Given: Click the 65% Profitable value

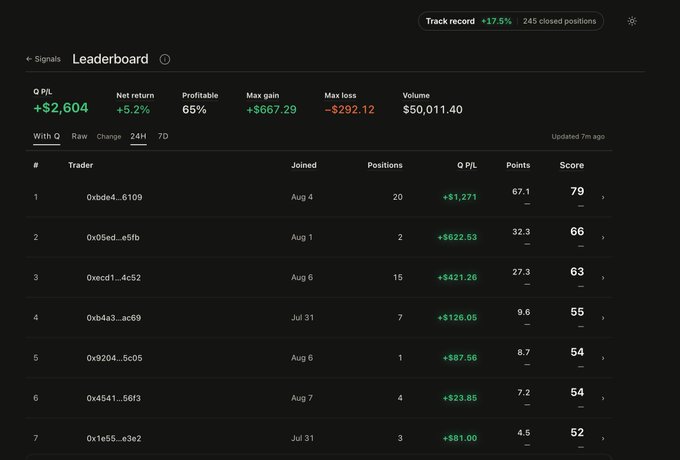Looking at the screenshot, I should [x=194, y=110].
